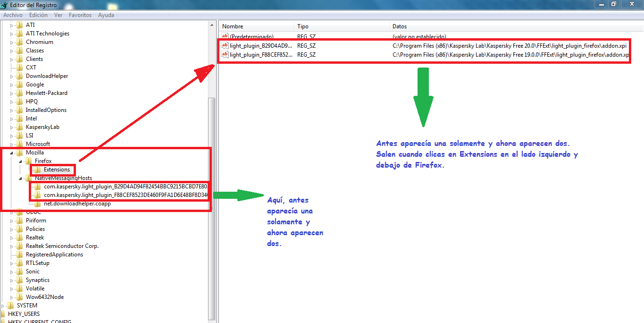Select the HKEY_USERS hive

point(24,314)
